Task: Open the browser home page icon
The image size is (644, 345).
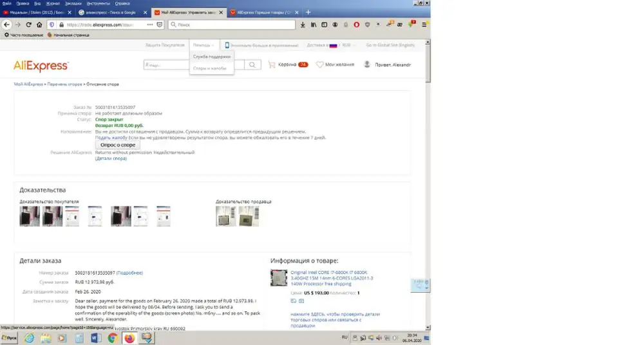Action: coord(39,25)
